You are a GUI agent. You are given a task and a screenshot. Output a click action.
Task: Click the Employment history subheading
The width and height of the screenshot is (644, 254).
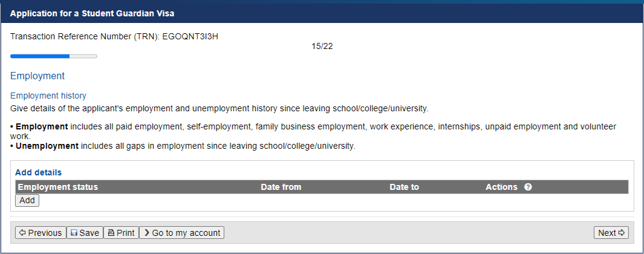coord(48,96)
